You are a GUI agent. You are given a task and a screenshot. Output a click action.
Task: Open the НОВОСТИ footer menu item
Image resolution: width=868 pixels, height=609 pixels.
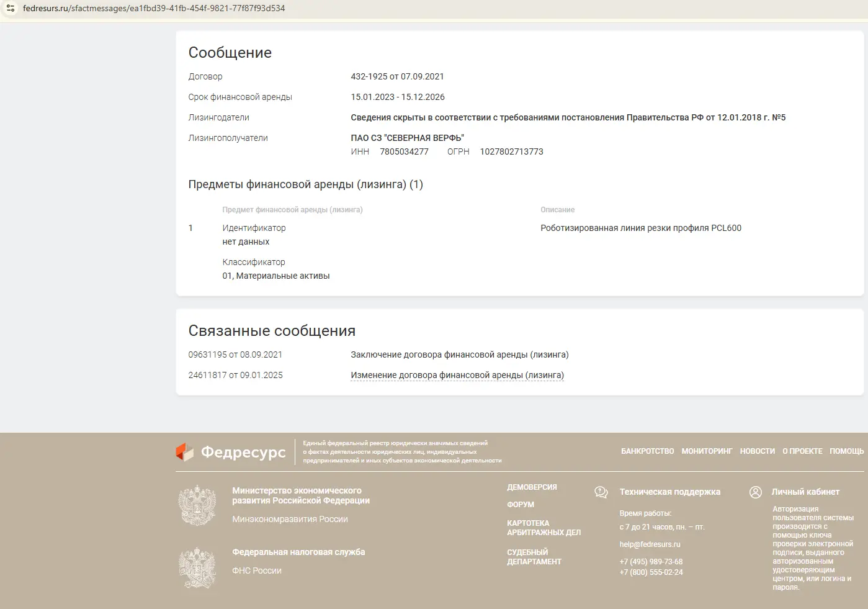coord(758,451)
